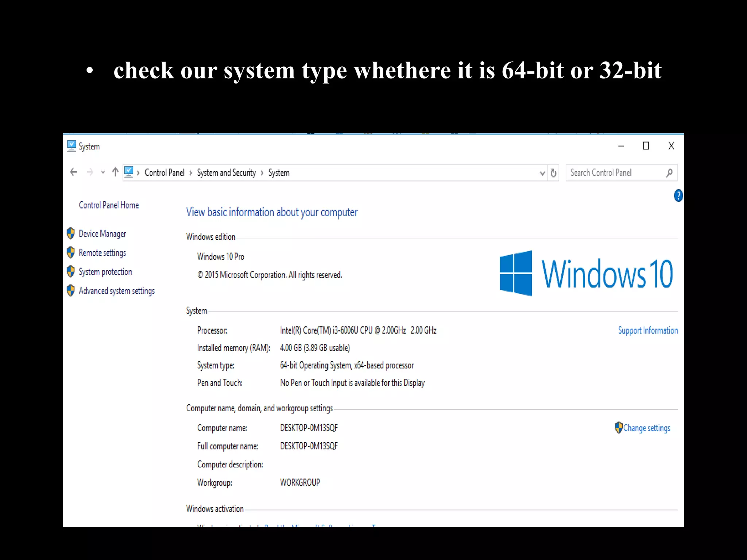Select the System breadcrumb

click(279, 172)
